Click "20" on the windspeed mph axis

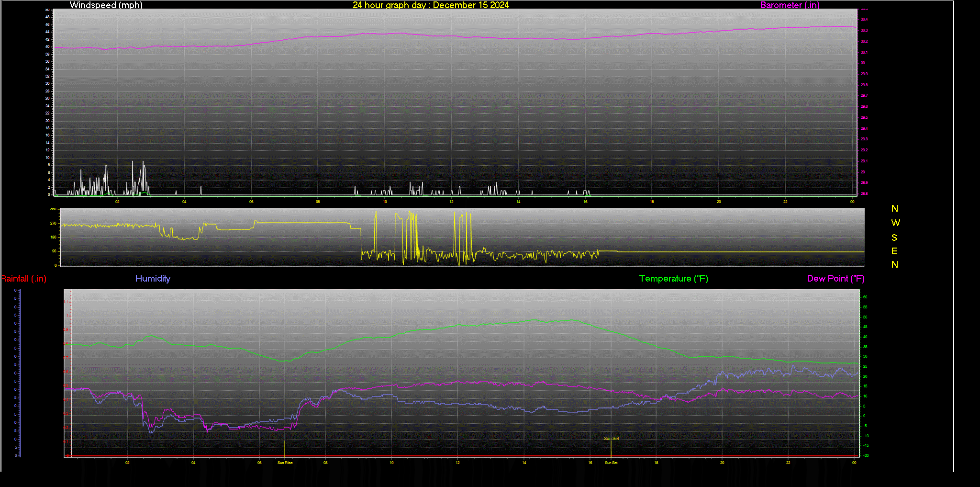(x=47, y=121)
